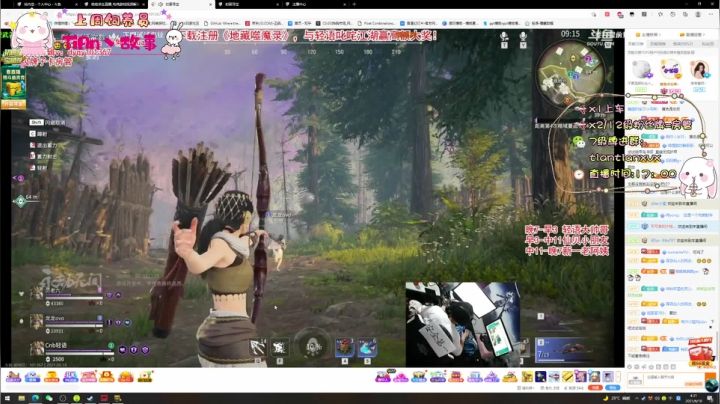The height and width of the screenshot is (404, 720).
Task: Click the blue button below the gift bar
Action: (613, 388)
